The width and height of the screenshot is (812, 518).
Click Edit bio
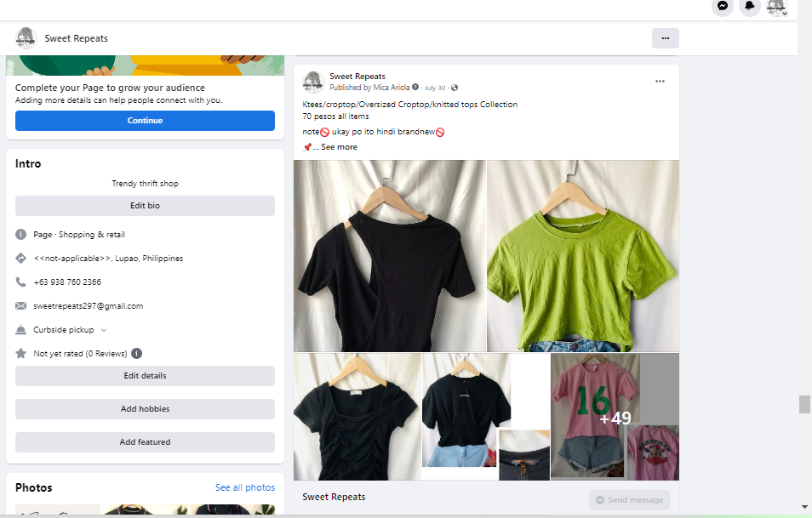coord(145,206)
